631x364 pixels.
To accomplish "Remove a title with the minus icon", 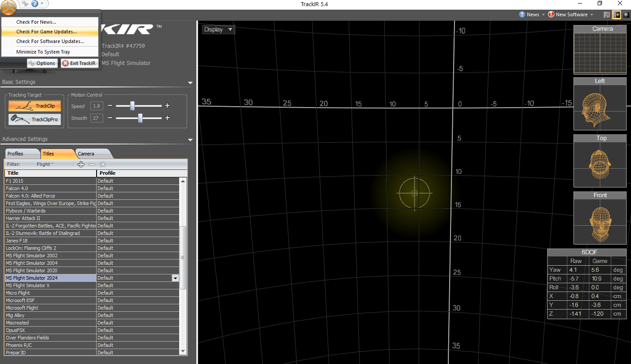I will coord(91,164).
